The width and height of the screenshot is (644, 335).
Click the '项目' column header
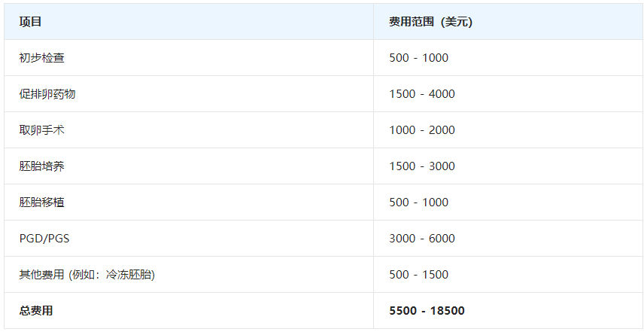pos(31,22)
